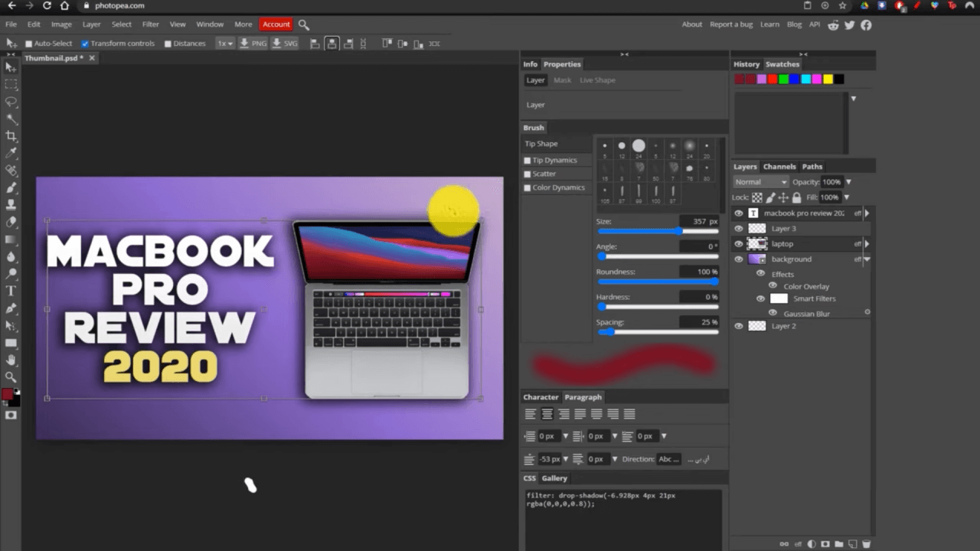Select the Clone Stamp tool
This screenshot has height=551, width=980.
[11, 205]
